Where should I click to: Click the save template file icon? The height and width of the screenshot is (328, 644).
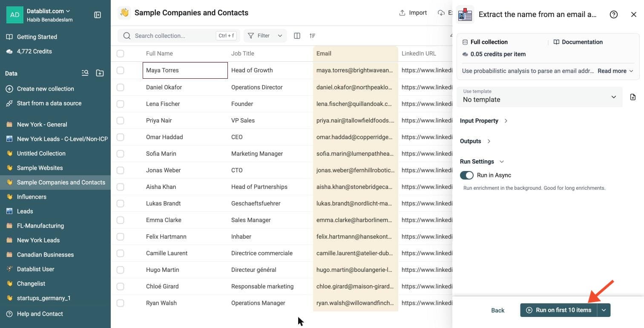click(x=633, y=97)
